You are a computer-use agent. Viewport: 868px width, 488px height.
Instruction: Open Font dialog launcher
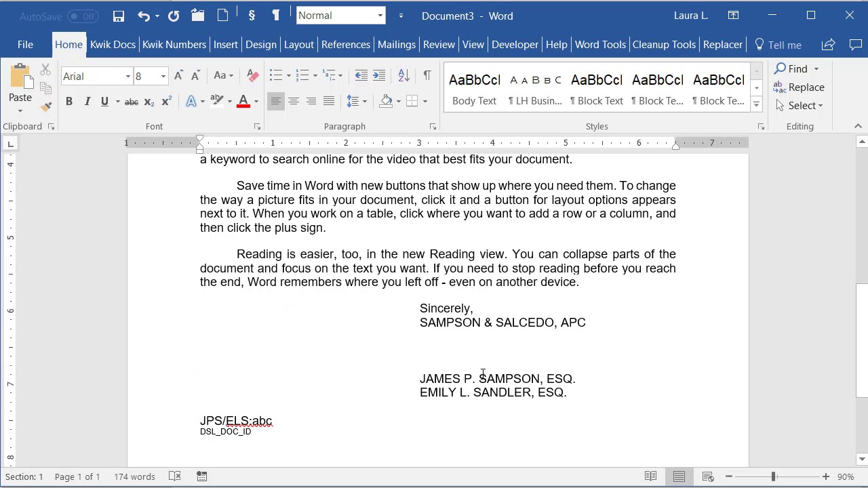point(257,127)
